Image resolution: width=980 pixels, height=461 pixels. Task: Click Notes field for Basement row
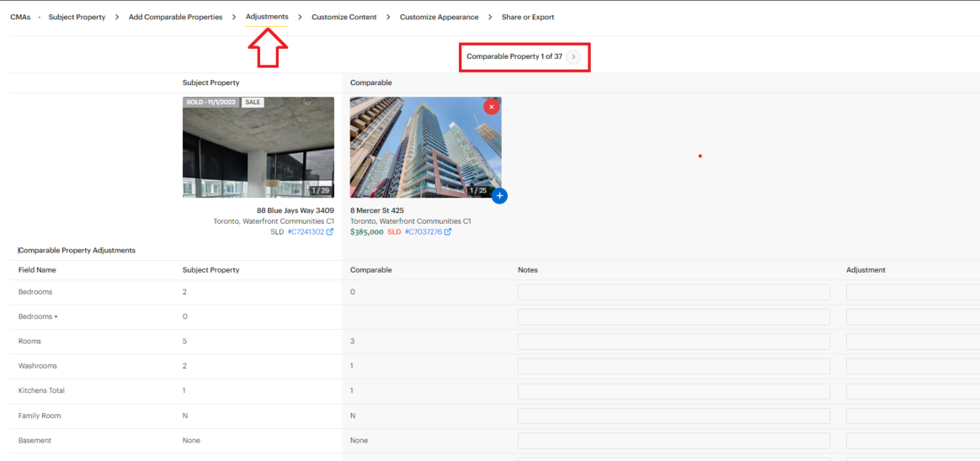pyautogui.click(x=674, y=441)
